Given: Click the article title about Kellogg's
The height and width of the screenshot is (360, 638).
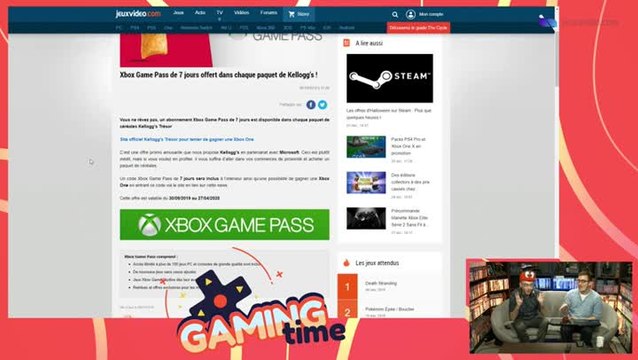Looking at the screenshot, I should (218, 75).
